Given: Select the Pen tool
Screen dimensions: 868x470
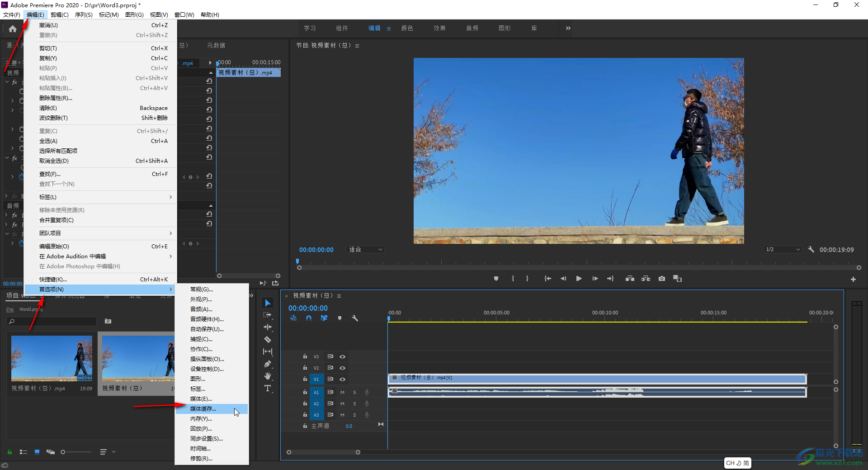Looking at the screenshot, I should coord(268,364).
